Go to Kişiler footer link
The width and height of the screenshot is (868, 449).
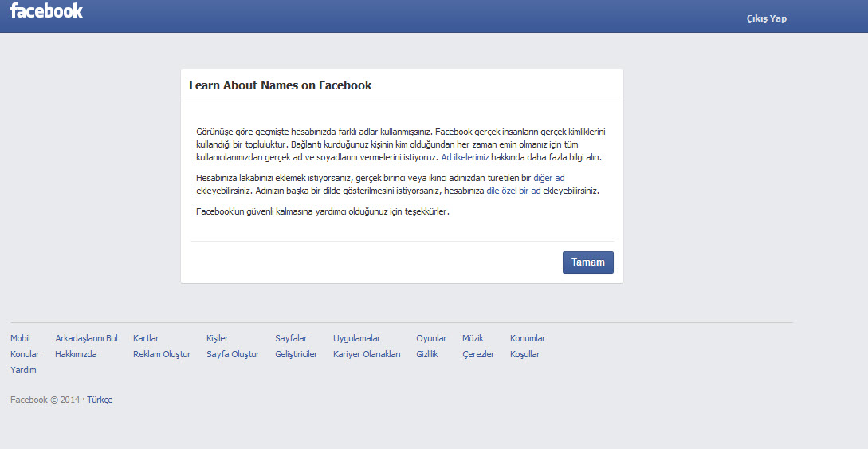click(x=217, y=338)
